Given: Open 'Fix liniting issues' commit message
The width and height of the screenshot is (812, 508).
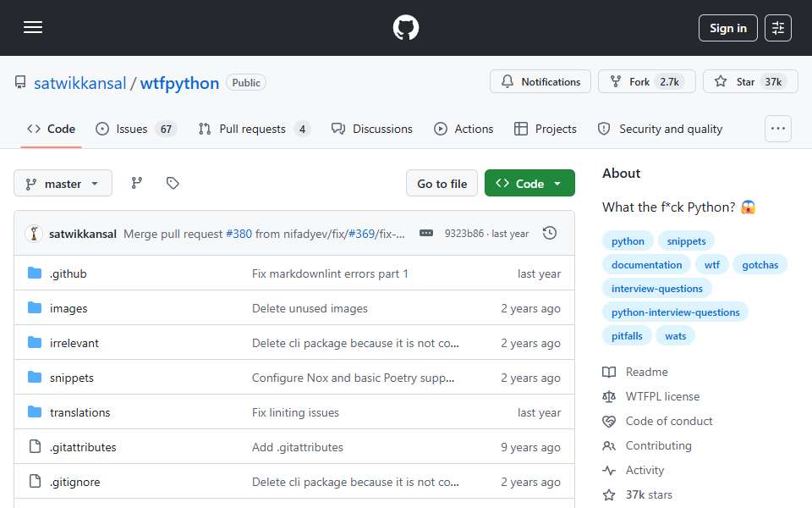Looking at the screenshot, I should [295, 412].
